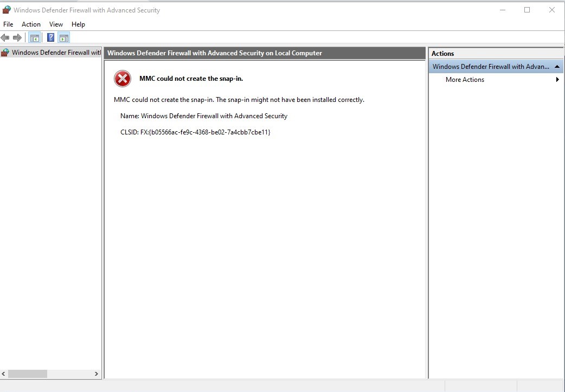Open the View menu

pos(56,24)
